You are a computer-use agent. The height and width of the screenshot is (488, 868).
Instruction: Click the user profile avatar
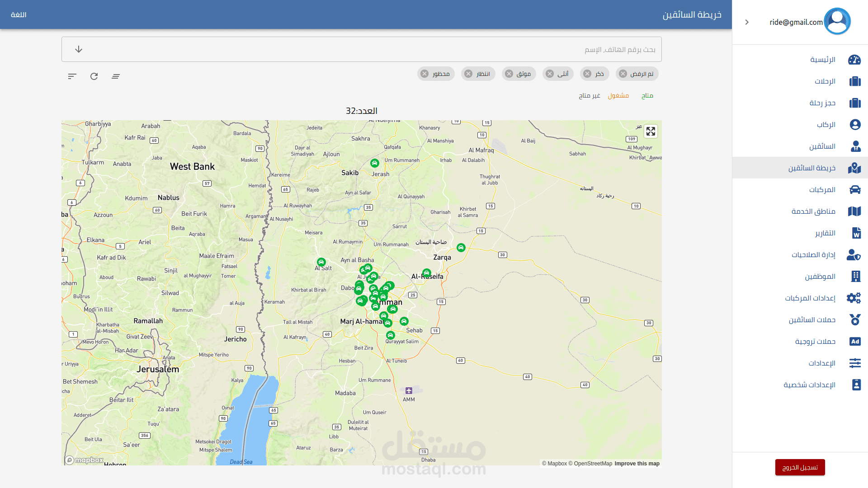click(x=837, y=21)
